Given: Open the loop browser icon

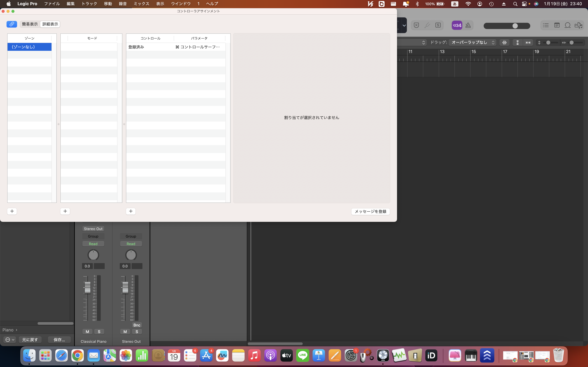Looking at the screenshot, I should click(x=568, y=25).
